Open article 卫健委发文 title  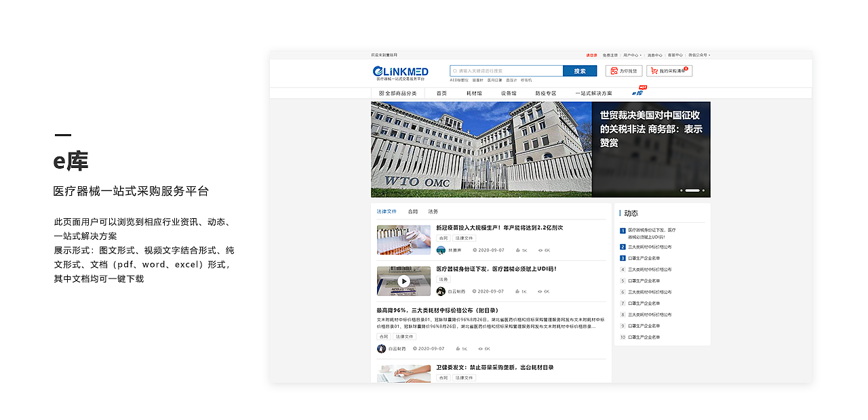[494, 367]
